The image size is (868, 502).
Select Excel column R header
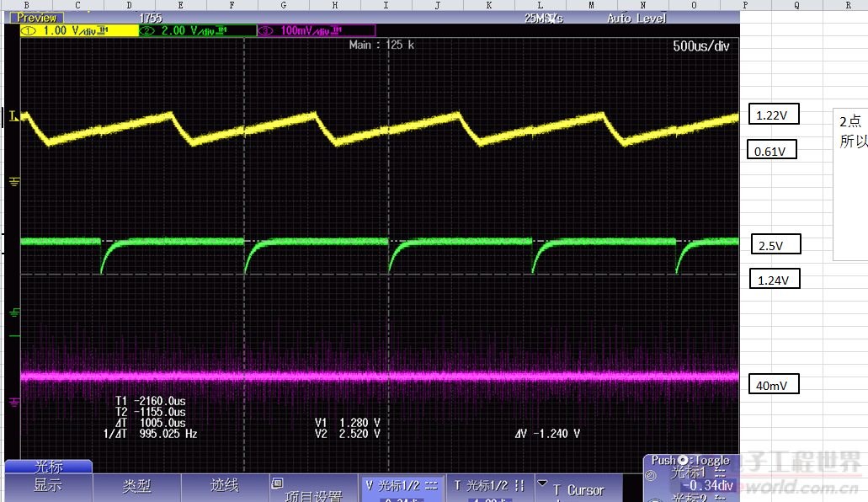[846, 5]
